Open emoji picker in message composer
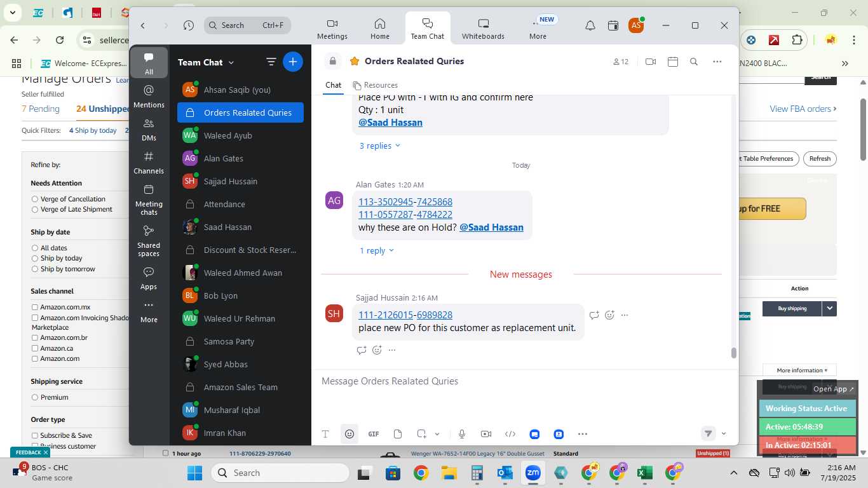This screenshot has width=868, height=488. pos(349,434)
